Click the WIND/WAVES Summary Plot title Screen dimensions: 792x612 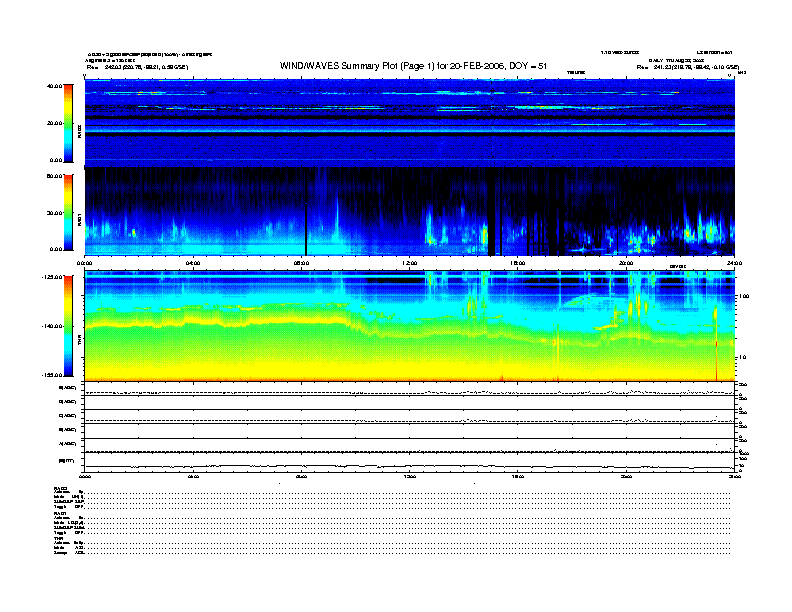click(413, 66)
